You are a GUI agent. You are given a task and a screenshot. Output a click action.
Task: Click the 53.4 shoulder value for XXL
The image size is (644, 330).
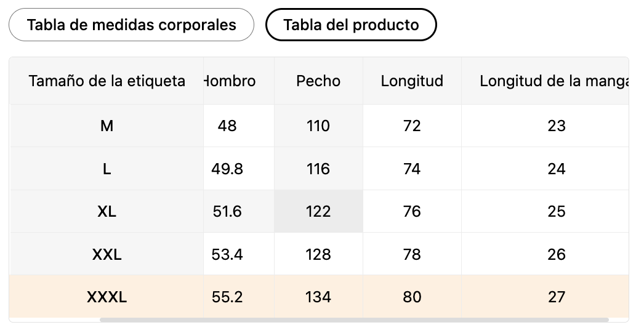click(227, 254)
